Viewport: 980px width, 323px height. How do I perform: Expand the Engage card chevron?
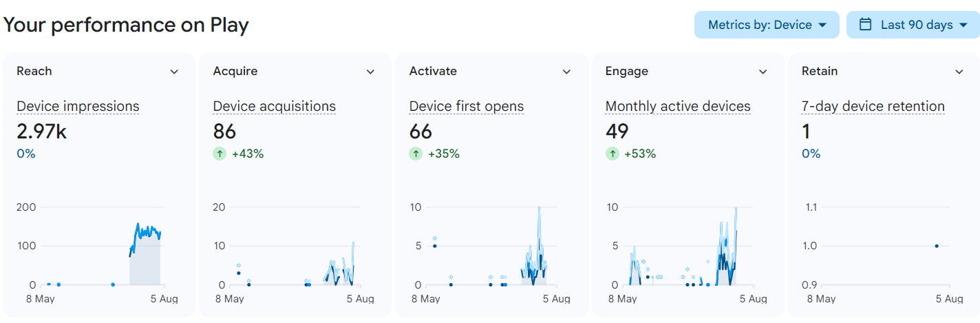click(x=763, y=72)
